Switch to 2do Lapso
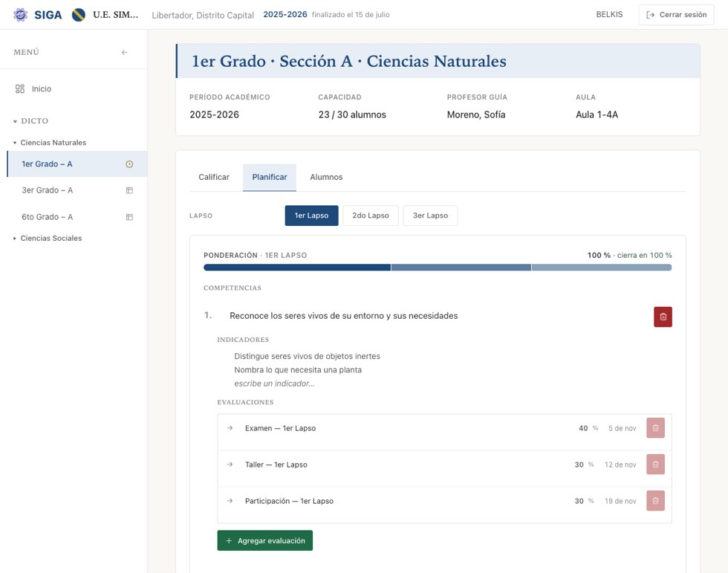The width and height of the screenshot is (728, 573). [x=371, y=216]
